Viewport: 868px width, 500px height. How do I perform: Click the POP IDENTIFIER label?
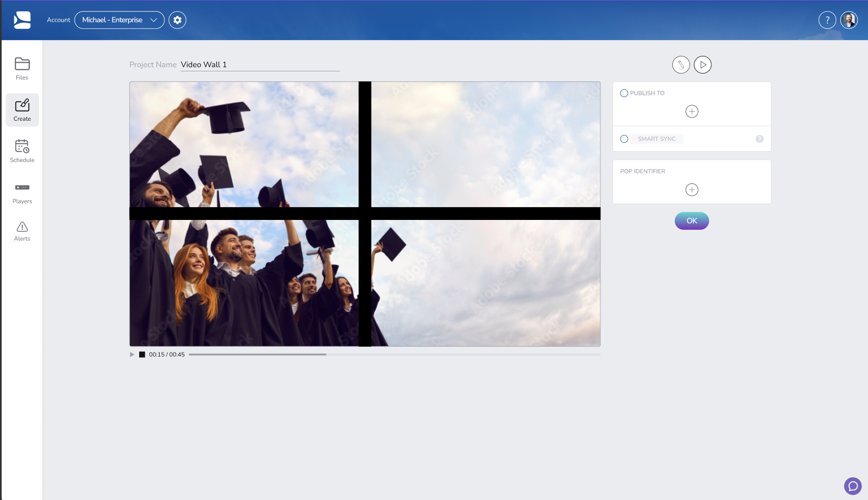coord(643,171)
